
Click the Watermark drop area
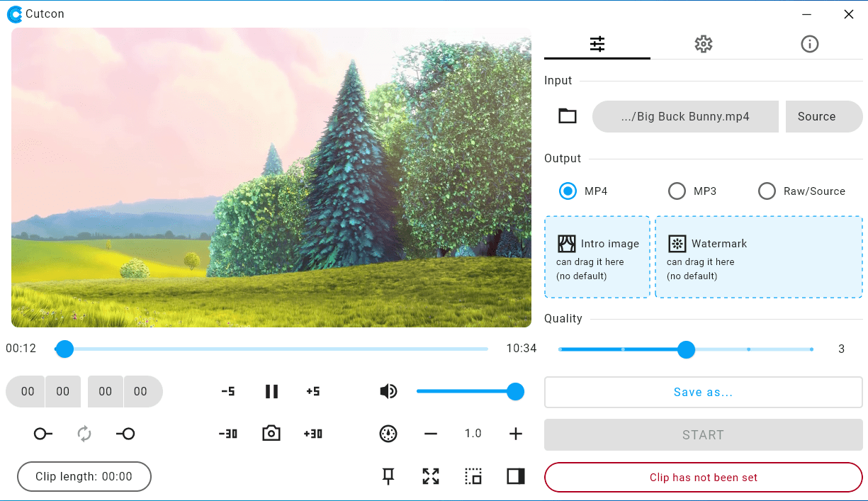[x=759, y=257]
